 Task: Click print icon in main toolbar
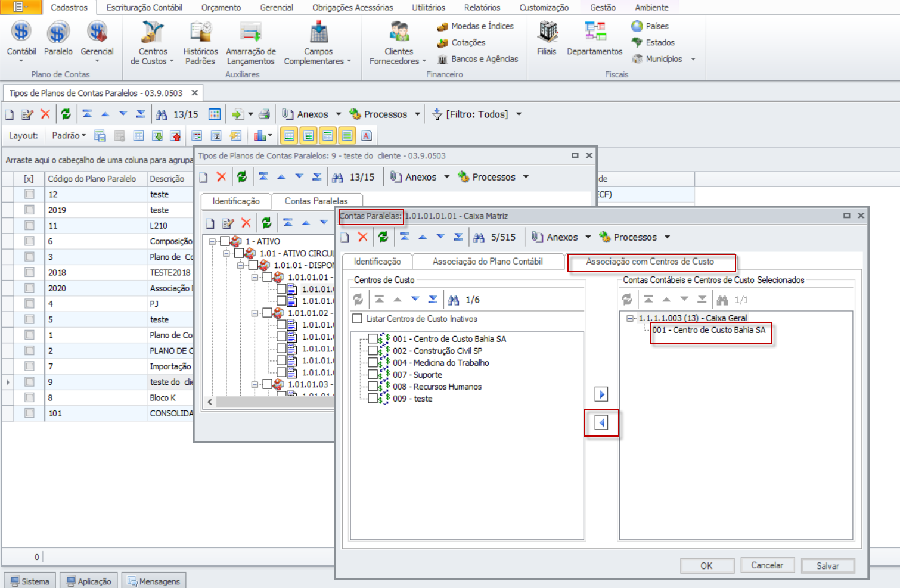click(264, 114)
